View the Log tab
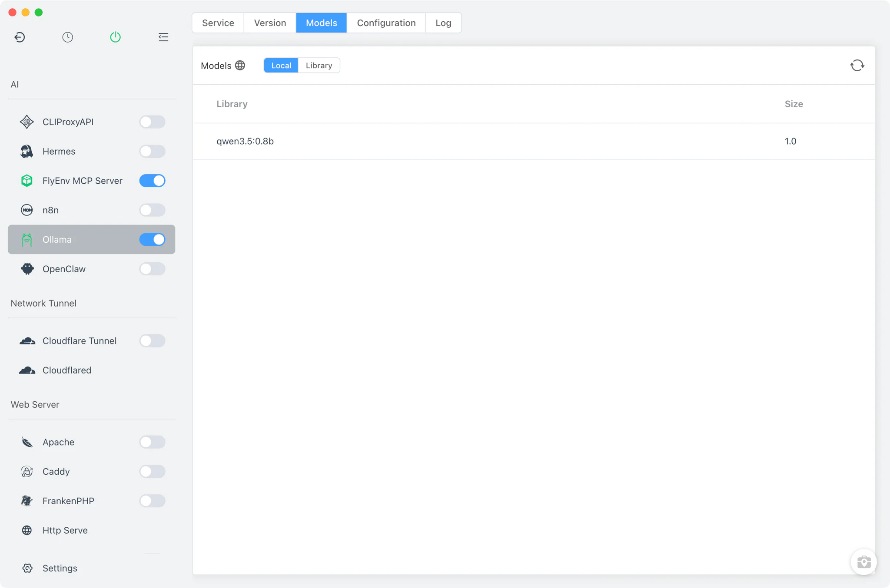The width and height of the screenshot is (890, 588). click(443, 23)
